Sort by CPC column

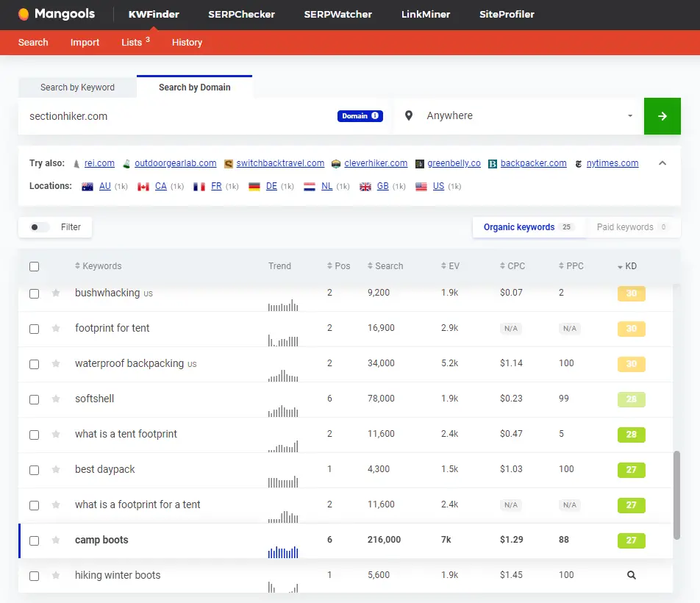[512, 266]
